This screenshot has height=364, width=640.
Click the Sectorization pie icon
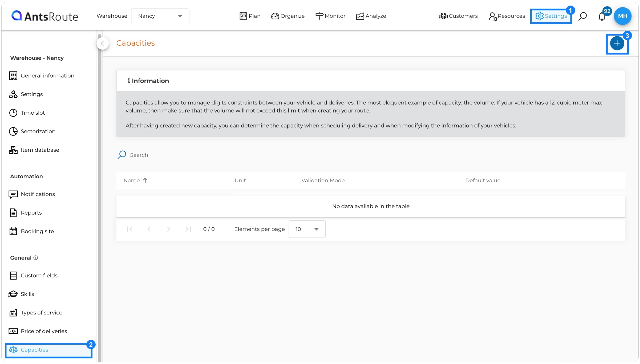13,131
